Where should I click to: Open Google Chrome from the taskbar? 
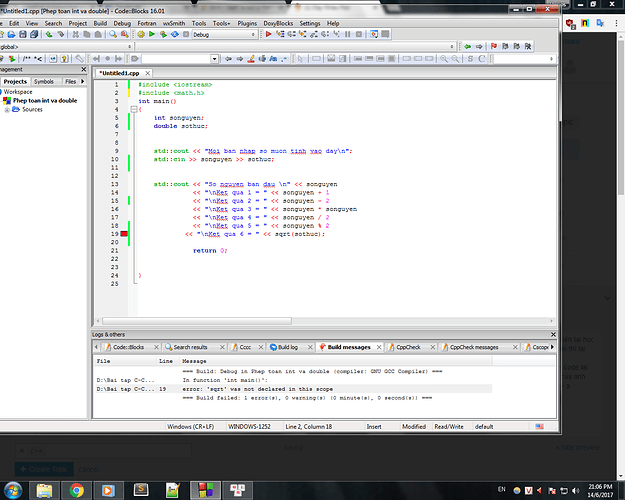tap(77, 489)
